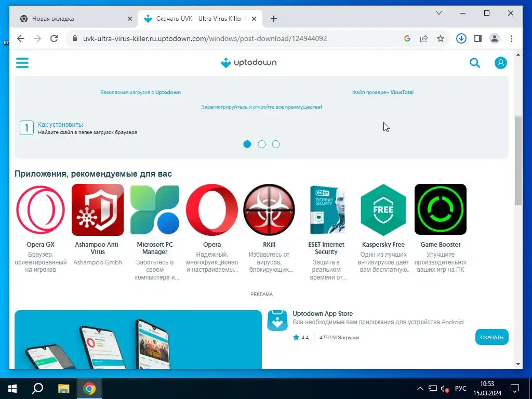The width and height of the screenshot is (532, 399).
Task: Open the Kaspersky Free hexagon icon
Action: pyautogui.click(x=383, y=210)
